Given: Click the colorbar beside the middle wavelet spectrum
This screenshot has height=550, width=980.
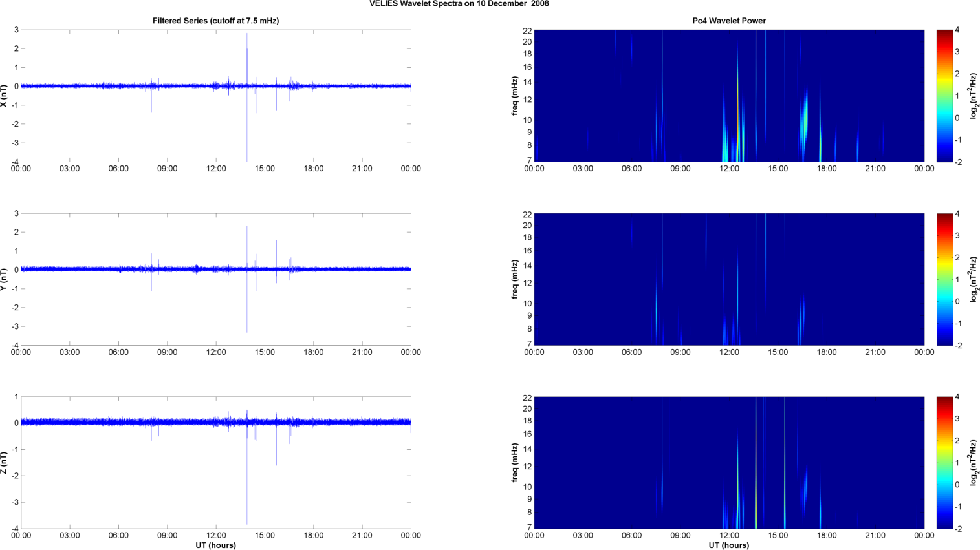Looking at the screenshot, I should [x=944, y=279].
